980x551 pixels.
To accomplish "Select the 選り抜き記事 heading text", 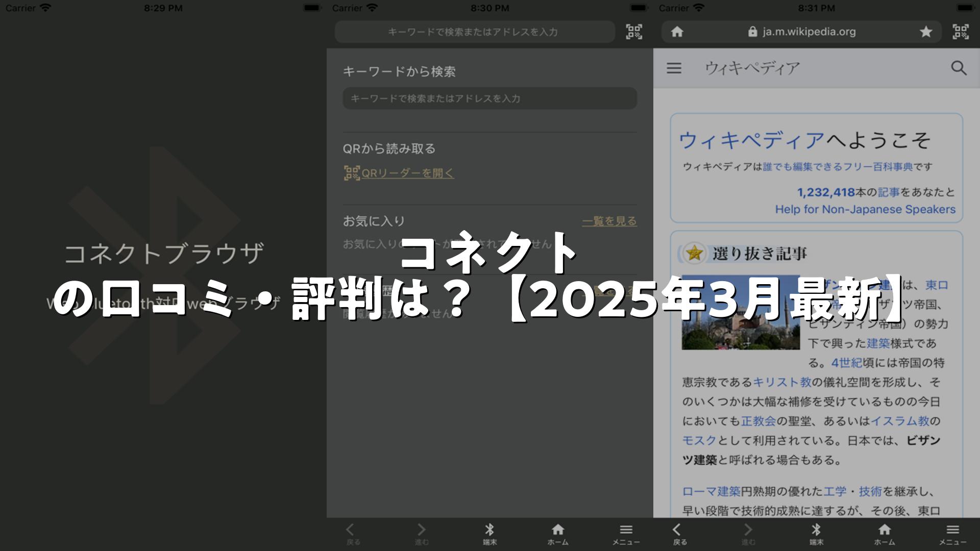I will point(759,253).
